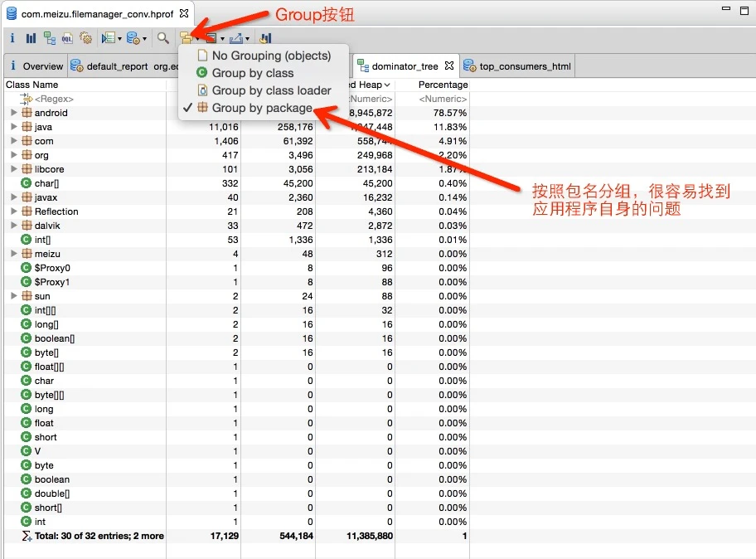This screenshot has width=756, height=559.
Task: Open the Histogram toolbar icon
Action: pyautogui.click(x=31, y=38)
